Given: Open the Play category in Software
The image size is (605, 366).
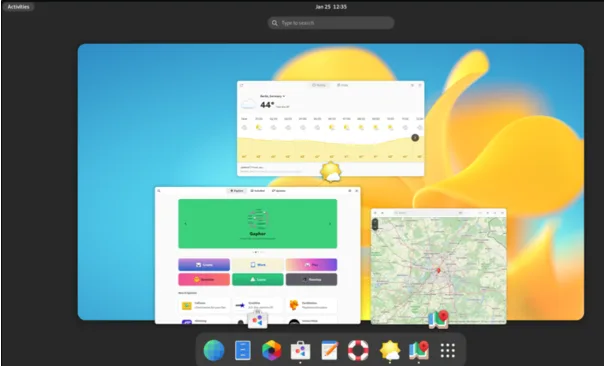Looking at the screenshot, I should click(311, 265).
